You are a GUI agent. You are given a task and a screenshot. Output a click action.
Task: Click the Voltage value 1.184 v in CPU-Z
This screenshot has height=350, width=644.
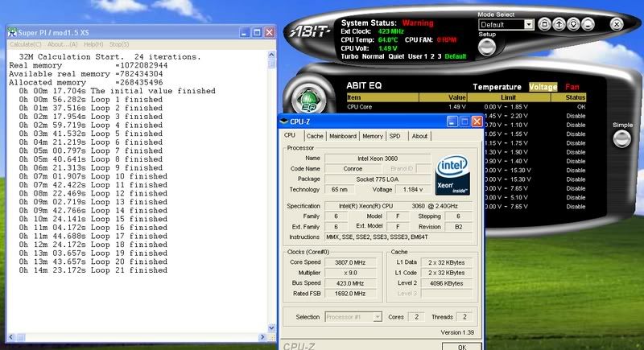pos(413,190)
